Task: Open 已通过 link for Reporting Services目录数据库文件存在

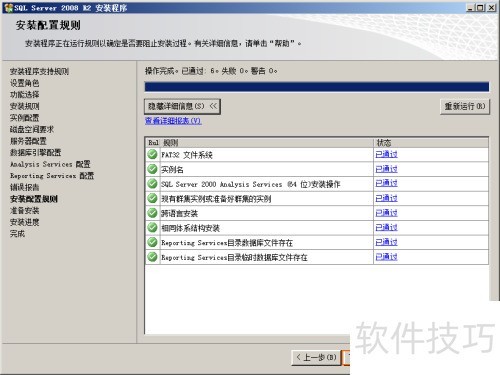Action: click(x=386, y=242)
